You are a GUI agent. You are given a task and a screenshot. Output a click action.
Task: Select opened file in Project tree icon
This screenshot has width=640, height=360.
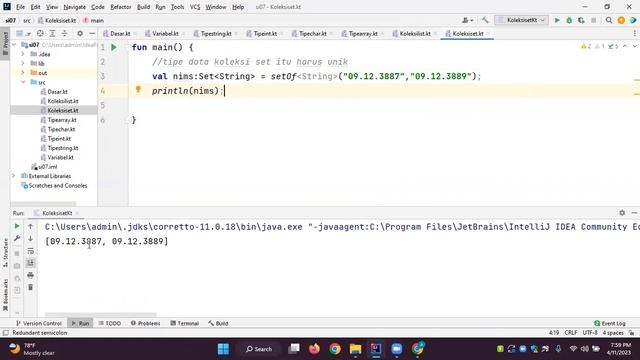tap(40, 33)
